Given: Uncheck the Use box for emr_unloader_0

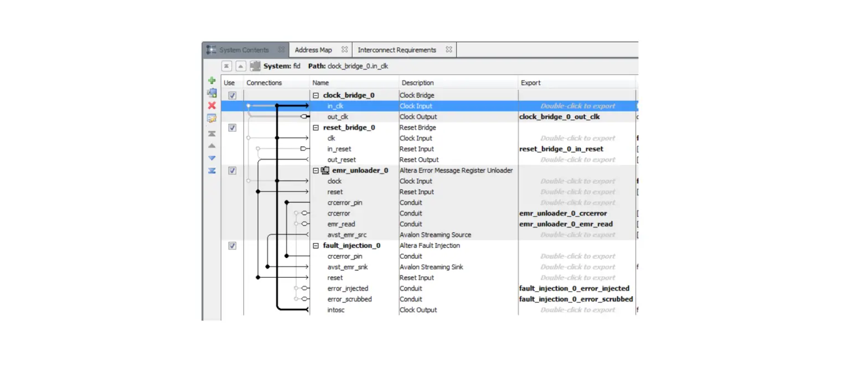Looking at the screenshot, I should pos(232,170).
